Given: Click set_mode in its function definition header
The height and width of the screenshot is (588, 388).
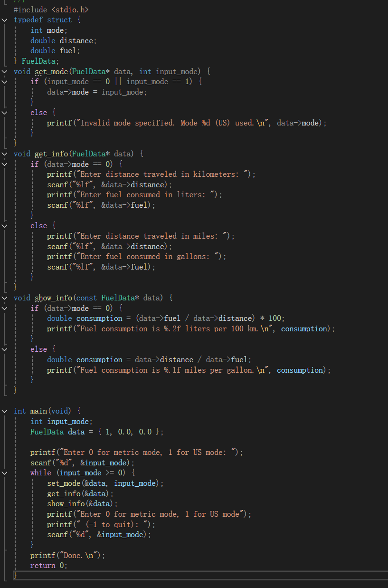Looking at the screenshot, I should coord(51,71).
